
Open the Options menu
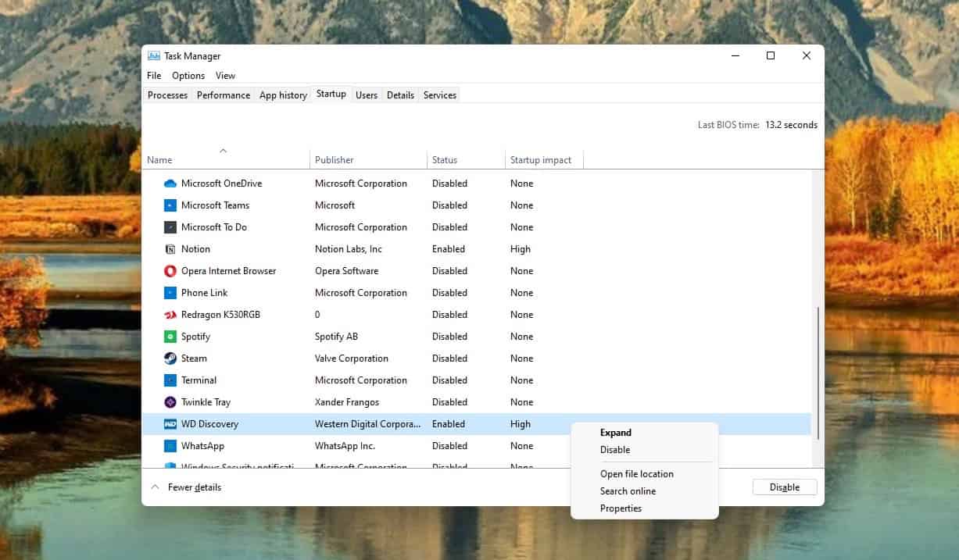click(x=188, y=75)
